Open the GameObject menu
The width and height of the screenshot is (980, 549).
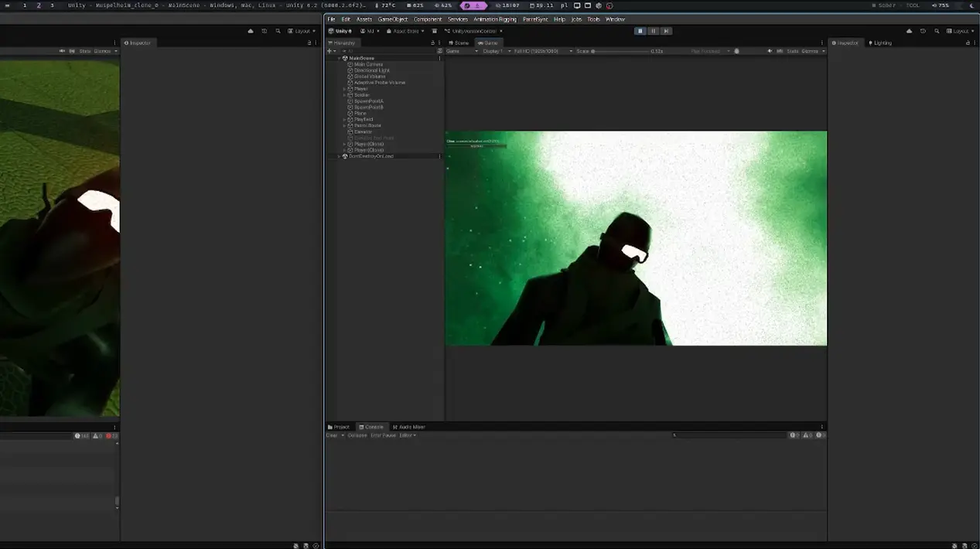click(x=392, y=19)
